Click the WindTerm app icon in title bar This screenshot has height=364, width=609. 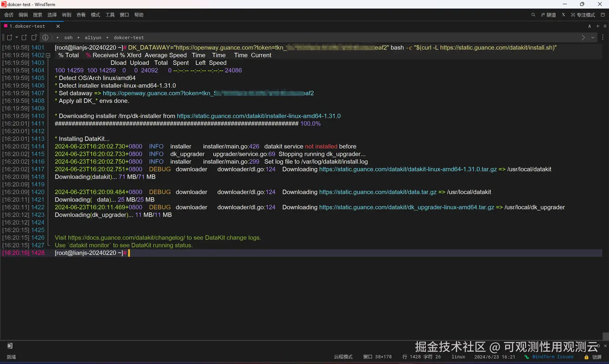(4, 4)
